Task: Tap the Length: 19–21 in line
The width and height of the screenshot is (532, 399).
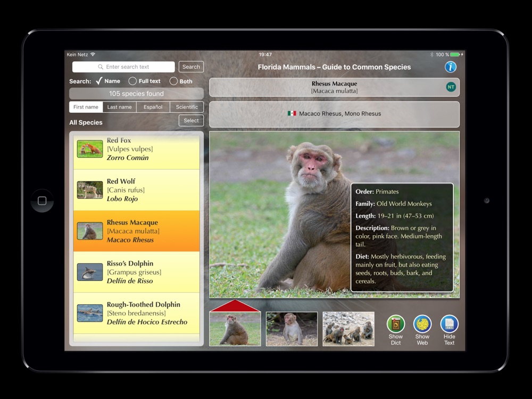Action: click(x=395, y=216)
